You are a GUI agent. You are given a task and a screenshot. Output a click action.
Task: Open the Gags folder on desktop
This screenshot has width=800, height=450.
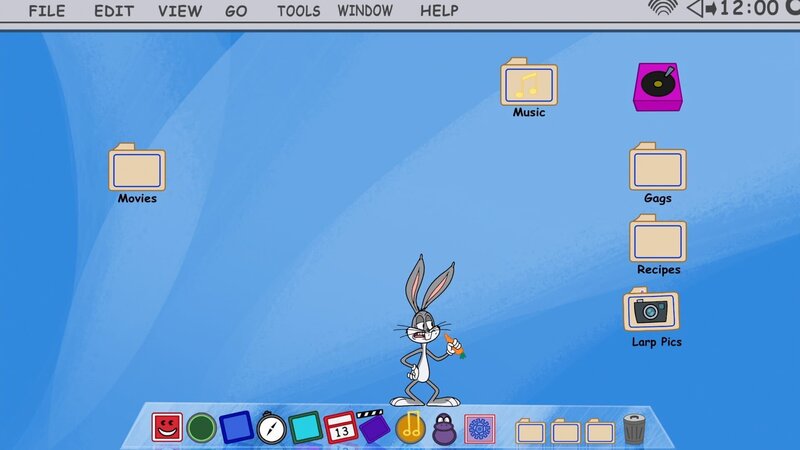coord(658,172)
